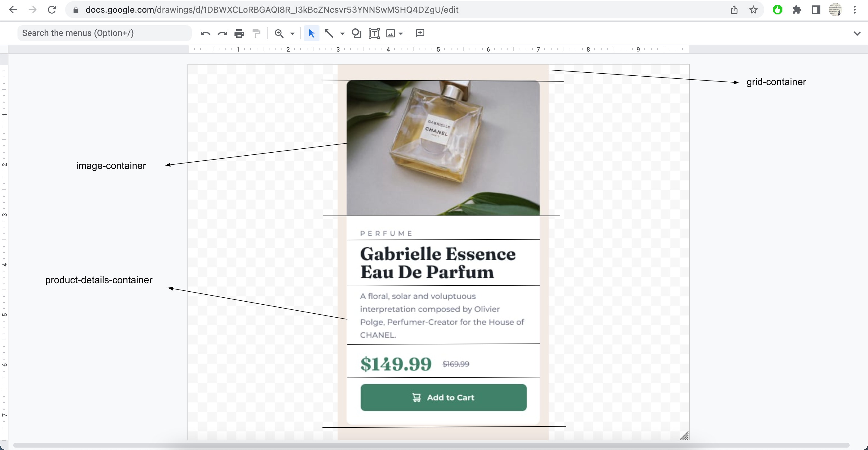Print the drawing
Image resolution: width=868 pixels, height=450 pixels.
pyautogui.click(x=239, y=33)
